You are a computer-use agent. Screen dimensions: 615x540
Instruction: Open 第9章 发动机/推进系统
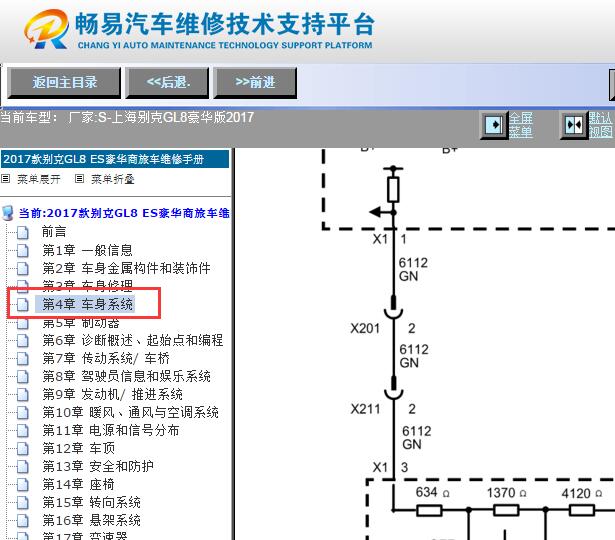pos(112,394)
